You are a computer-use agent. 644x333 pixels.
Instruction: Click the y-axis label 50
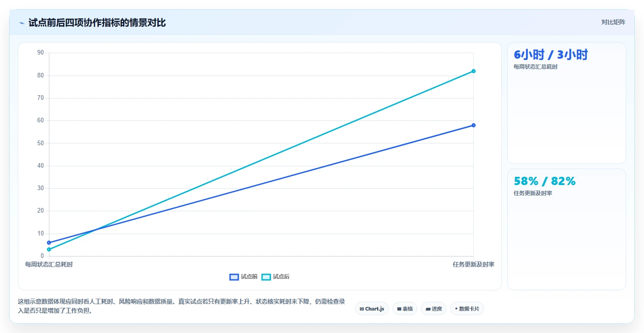coord(41,143)
